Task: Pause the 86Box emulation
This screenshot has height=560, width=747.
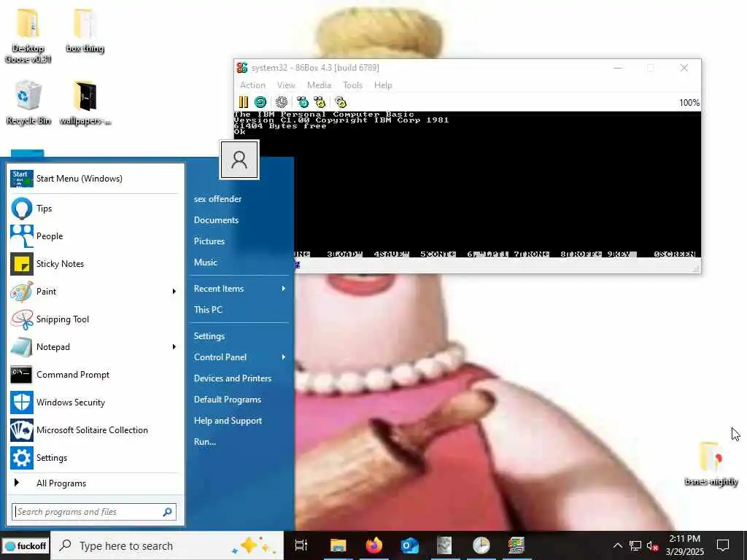Action: [x=244, y=102]
